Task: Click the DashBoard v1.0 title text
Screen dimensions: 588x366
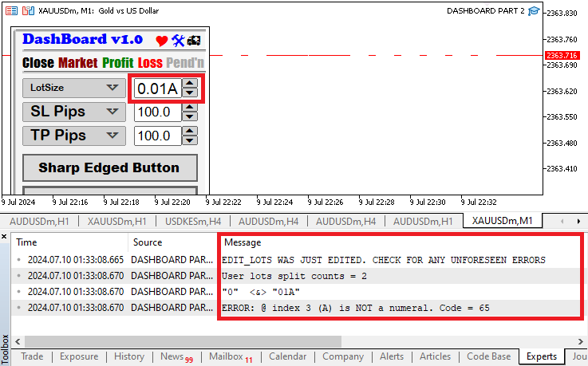Action: (x=82, y=39)
